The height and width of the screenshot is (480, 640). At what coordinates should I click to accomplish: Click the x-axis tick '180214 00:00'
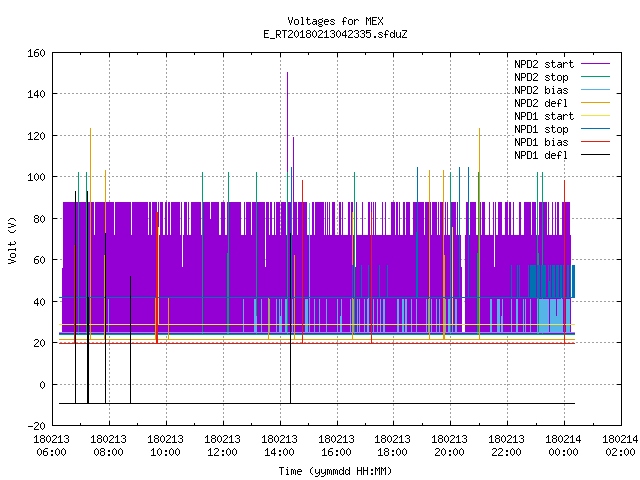[563, 446]
